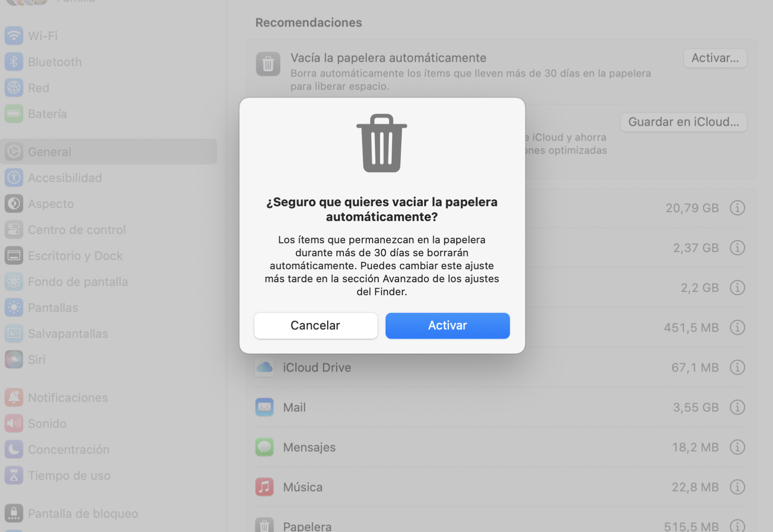Open Centro de control settings
The height and width of the screenshot is (532, 773).
[x=77, y=229]
